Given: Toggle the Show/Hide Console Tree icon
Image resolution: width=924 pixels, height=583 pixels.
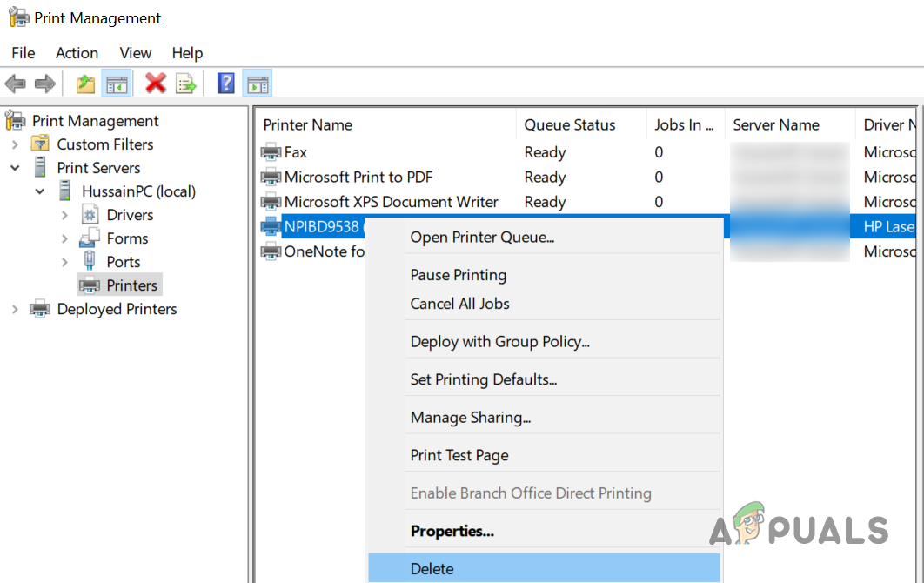Looking at the screenshot, I should coord(117,84).
